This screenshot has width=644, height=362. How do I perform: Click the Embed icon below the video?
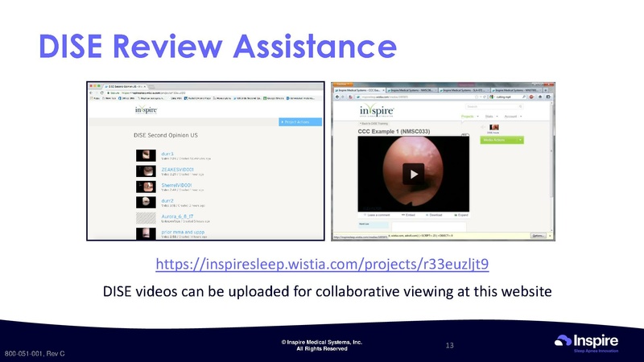click(x=407, y=216)
